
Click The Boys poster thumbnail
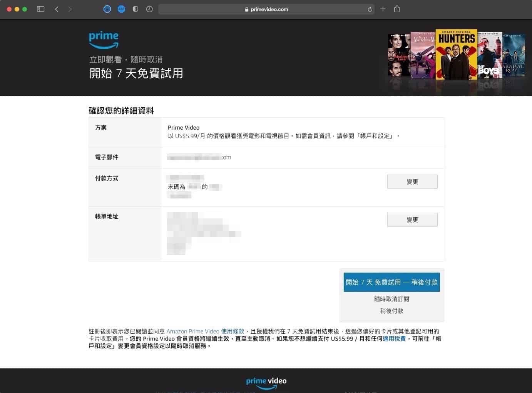[x=490, y=56]
